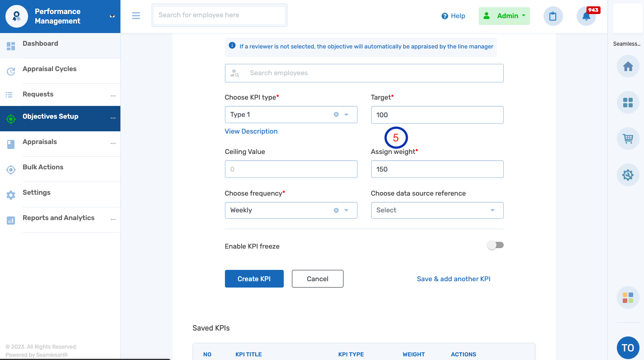This screenshot has width=644, height=360.
Task: Open the Choose frequency dropdown
Action: coord(346,210)
